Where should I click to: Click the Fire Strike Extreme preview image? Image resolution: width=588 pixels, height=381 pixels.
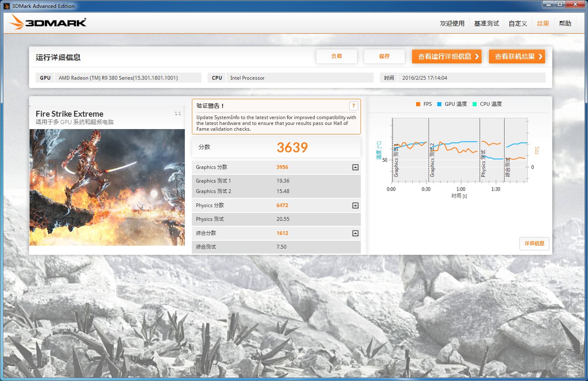107,187
